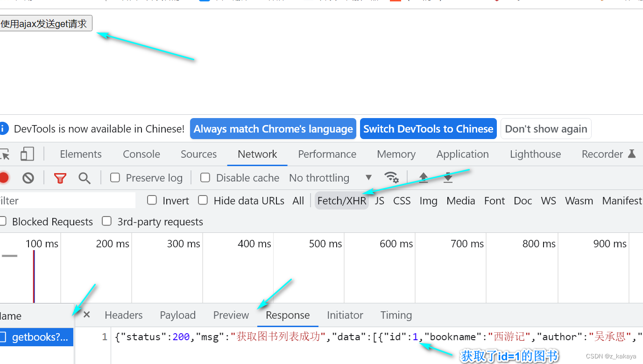Close the request details pane

pos(86,315)
